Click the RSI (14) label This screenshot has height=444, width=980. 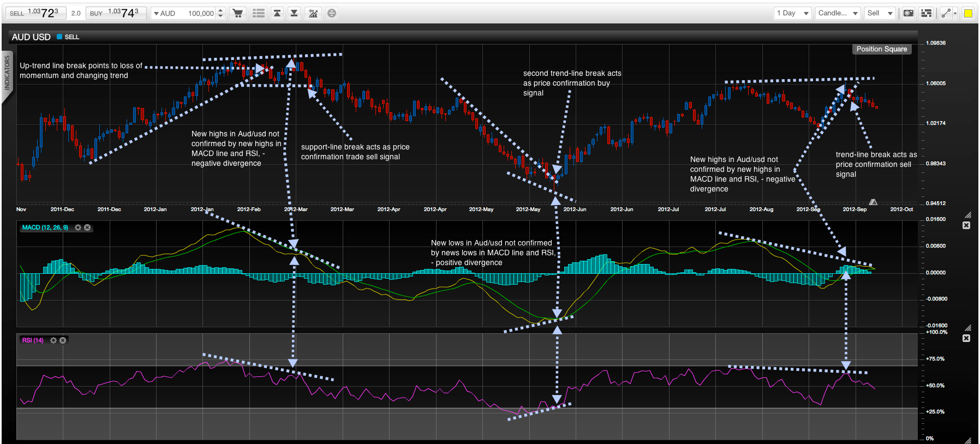[33, 340]
